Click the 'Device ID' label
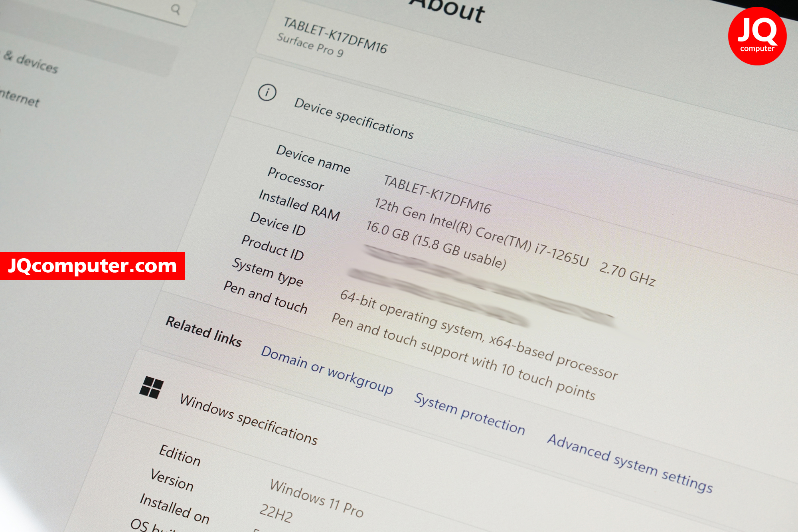Image resolution: width=798 pixels, height=532 pixels. 278,224
